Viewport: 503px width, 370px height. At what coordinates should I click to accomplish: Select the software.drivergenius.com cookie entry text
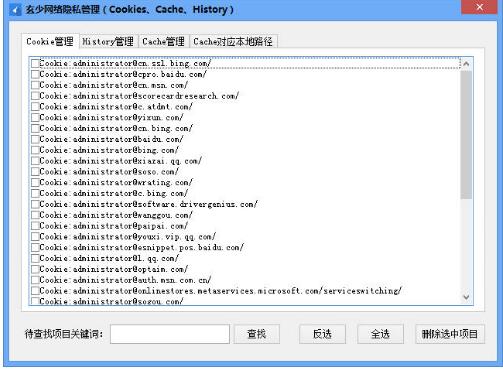click(x=149, y=204)
